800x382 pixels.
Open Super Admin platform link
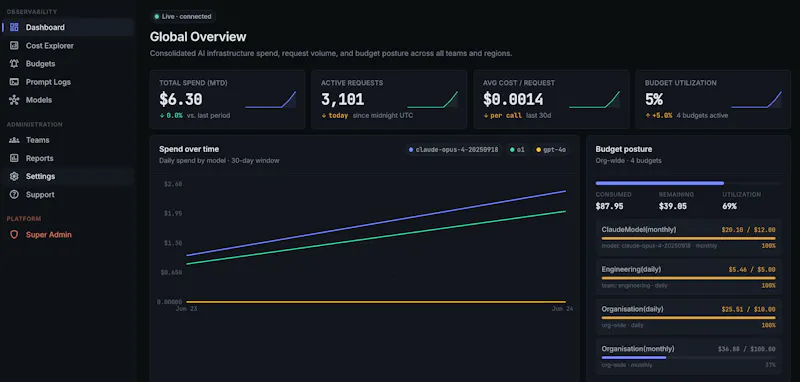pyautogui.click(x=68, y=235)
